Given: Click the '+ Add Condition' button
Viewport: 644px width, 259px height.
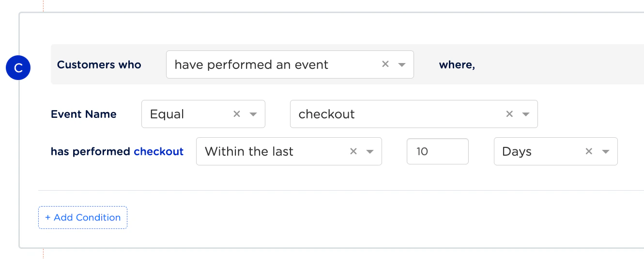Looking at the screenshot, I should (x=83, y=217).
